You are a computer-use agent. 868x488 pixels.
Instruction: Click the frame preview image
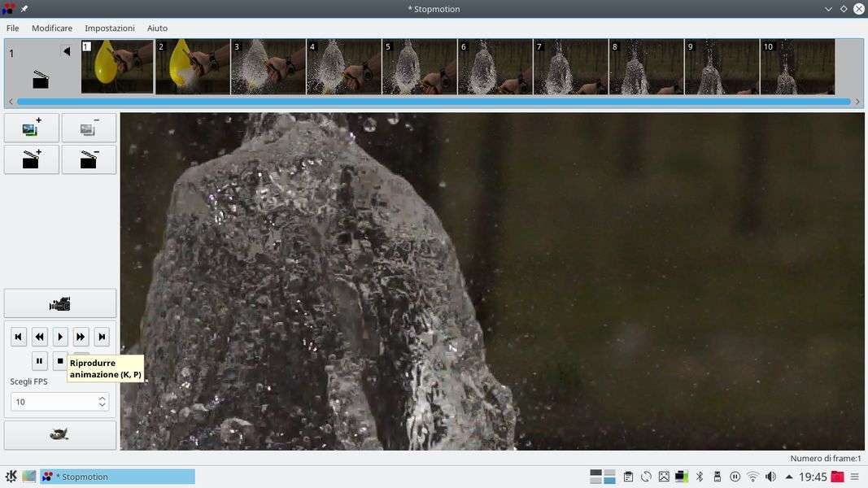click(x=492, y=281)
